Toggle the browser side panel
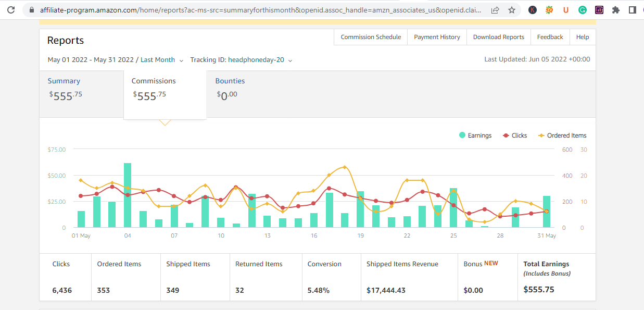 tap(633, 10)
